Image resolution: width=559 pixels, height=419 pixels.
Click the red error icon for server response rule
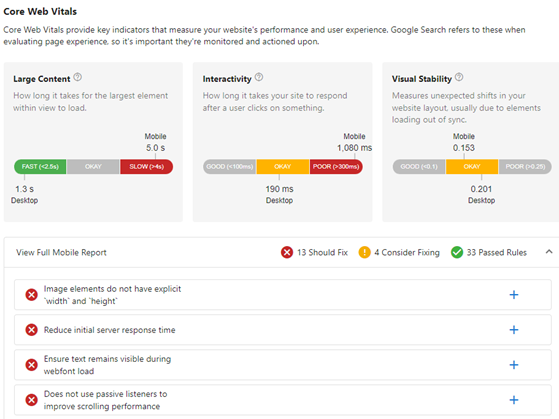(x=31, y=330)
